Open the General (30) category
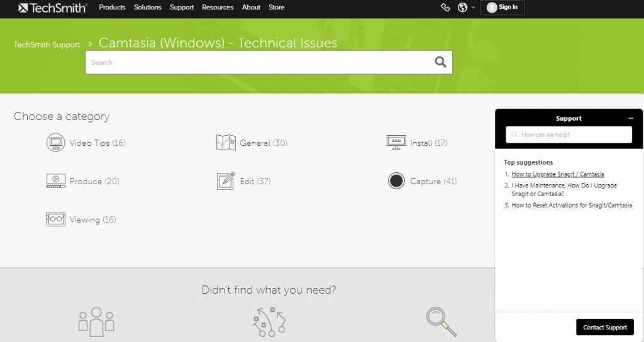This screenshot has height=342, width=644. click(264, 143)
